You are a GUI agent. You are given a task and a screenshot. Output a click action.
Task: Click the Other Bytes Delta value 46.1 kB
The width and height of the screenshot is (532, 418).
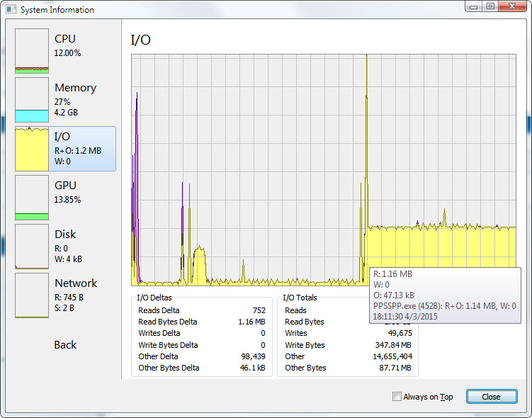pyautogui.click(x=252, y=368)
